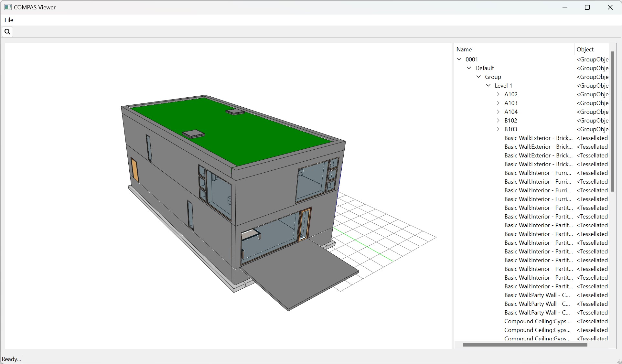Click the Object column header
This screenshot has height=364, width=622.
coord(585,49)
